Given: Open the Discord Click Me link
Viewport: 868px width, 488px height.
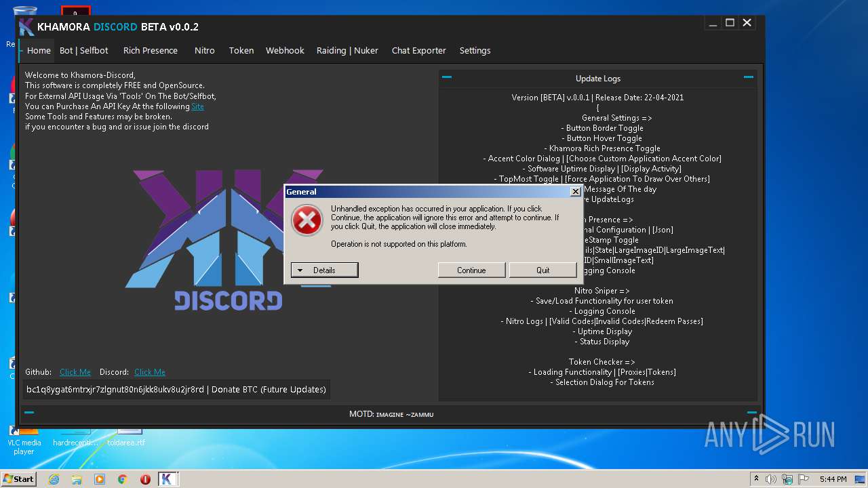Looking at the screenshot, I should tap(150, 372).
